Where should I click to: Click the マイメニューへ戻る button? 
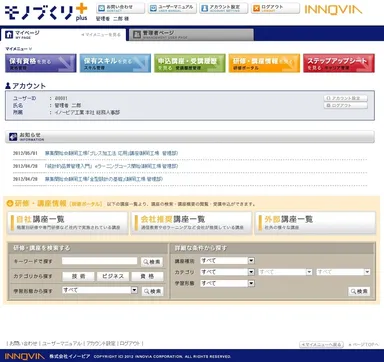(321, 344)
